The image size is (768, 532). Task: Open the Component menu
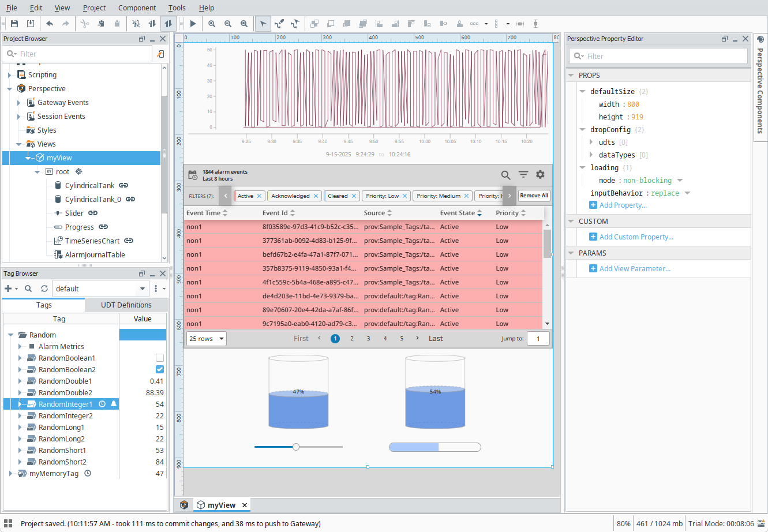tap(137, 8)
